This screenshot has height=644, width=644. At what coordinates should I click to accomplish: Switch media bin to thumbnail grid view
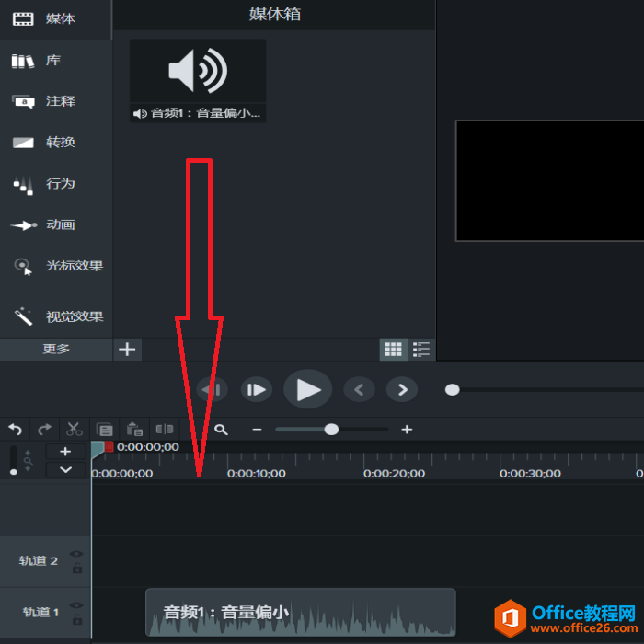pyautogui.click(x=394, y=350)
